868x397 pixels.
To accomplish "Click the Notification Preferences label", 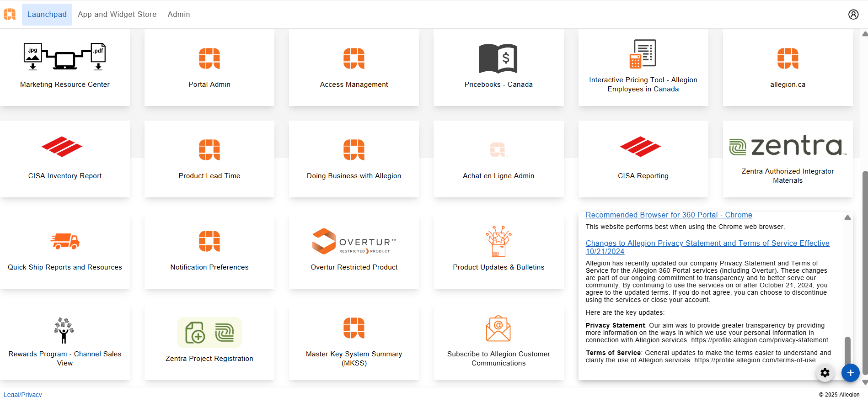I will click(209, 267).
